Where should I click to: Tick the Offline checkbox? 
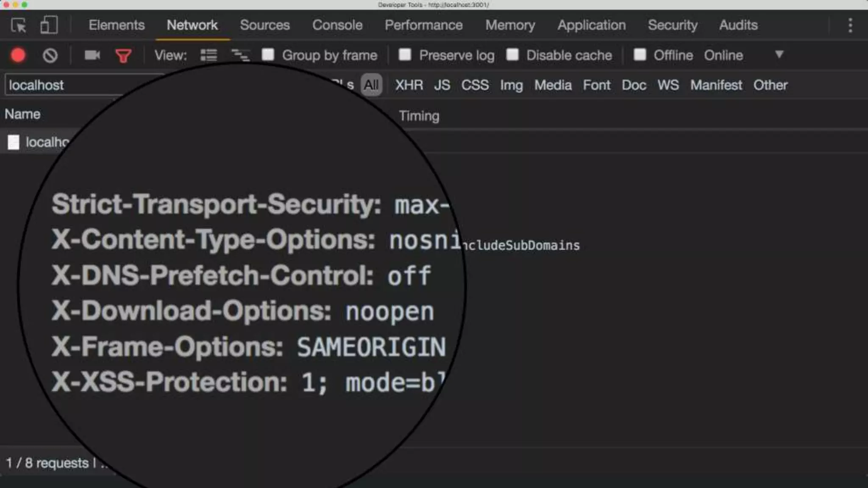[x=640, y=55]
